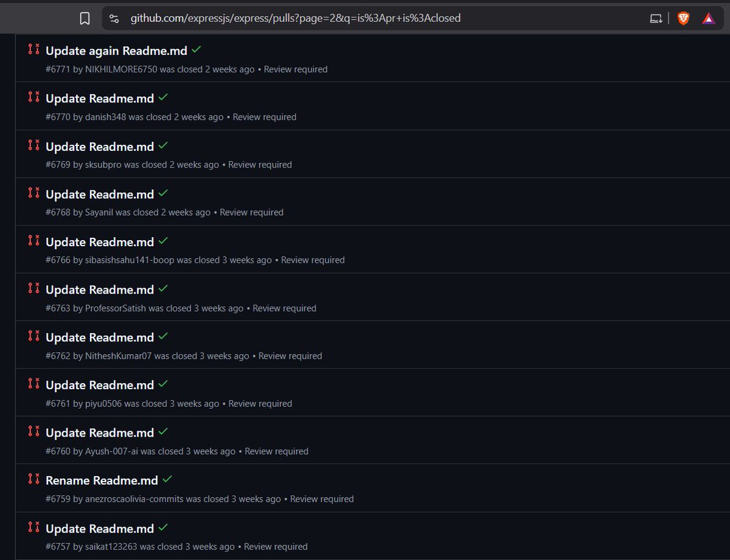Click the bookmark icon in the address bar

85,18
